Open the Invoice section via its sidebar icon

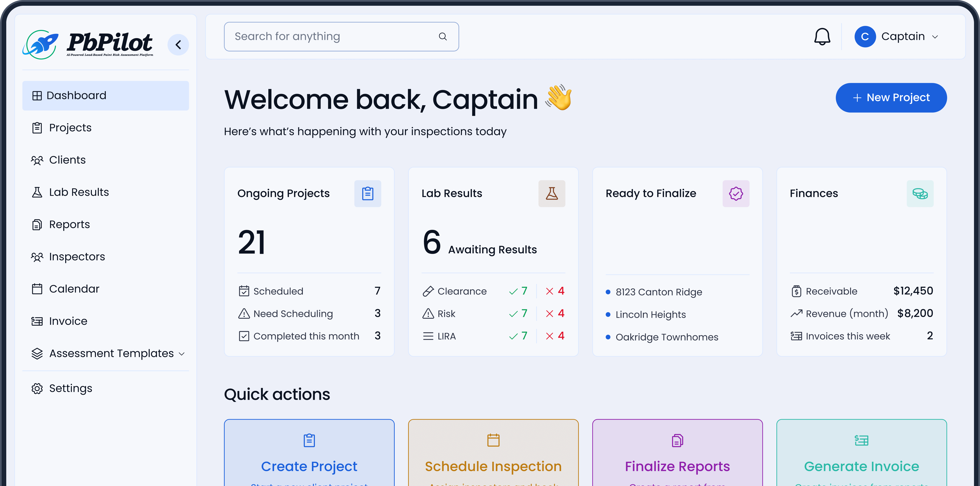(37, 321)
